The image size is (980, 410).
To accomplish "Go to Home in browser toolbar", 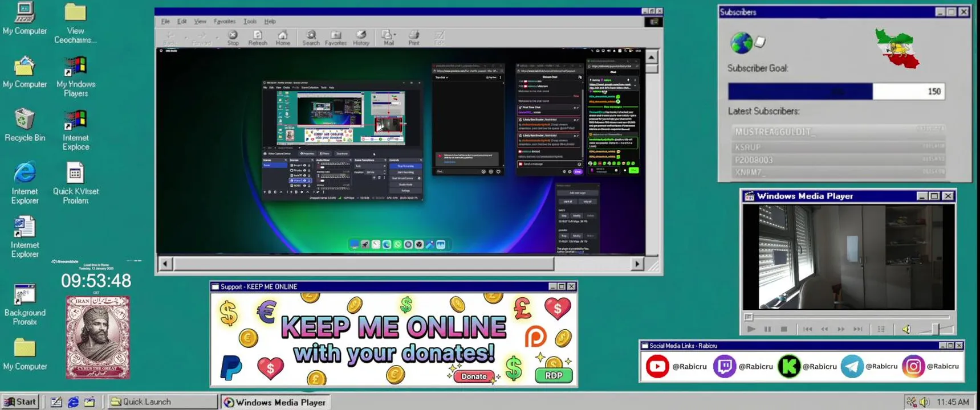I will tap(283, 38).
